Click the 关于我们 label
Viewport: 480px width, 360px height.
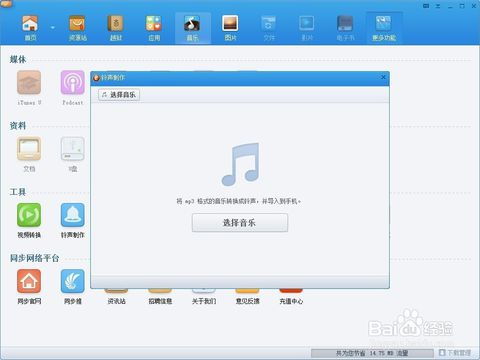[x=204, y=301]
